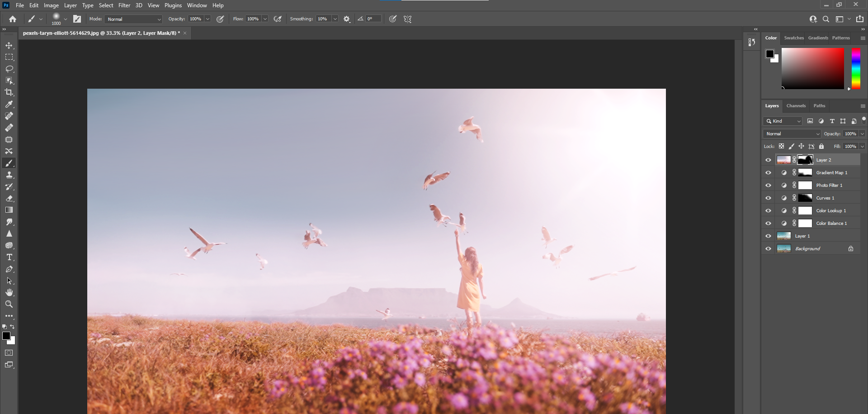
Task: Hide the Gradient Map 1 adjustment layer
Action: click(768, 172)
